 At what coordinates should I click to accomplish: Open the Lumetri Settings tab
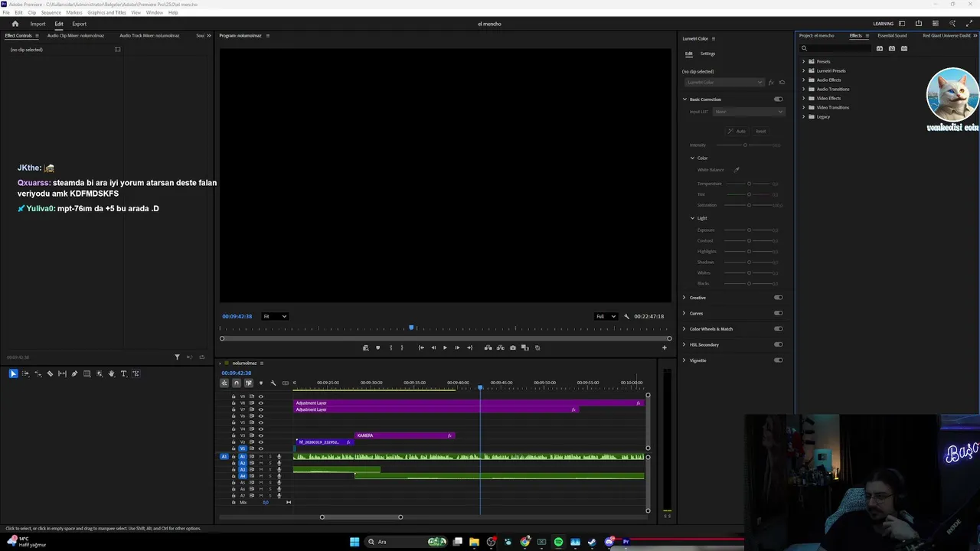coord(707,54)
